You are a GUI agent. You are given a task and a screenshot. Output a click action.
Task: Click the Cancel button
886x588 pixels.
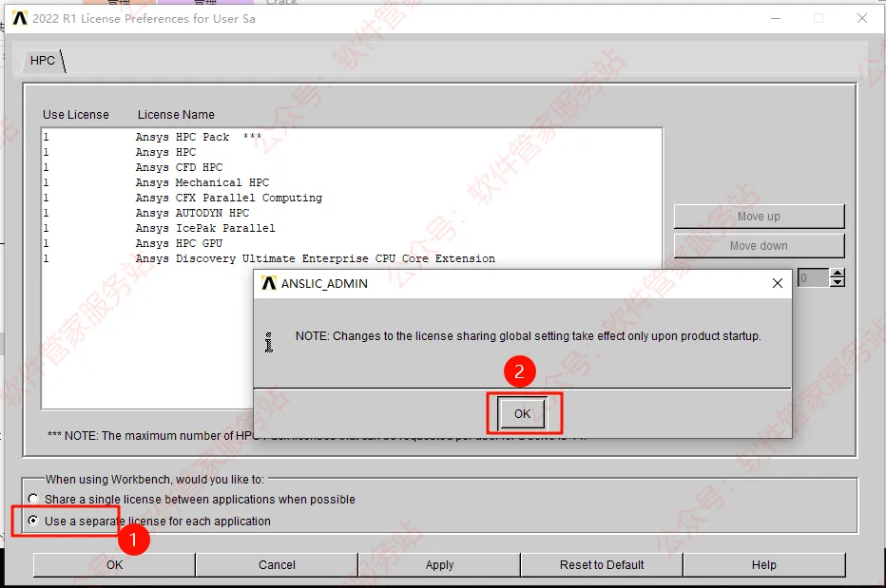tap(277, 565)
